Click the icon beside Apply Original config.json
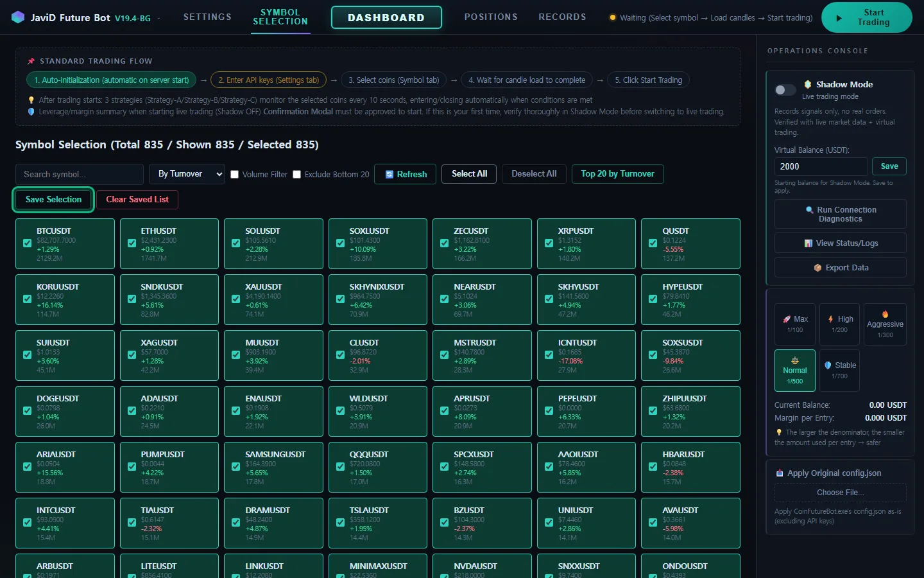The height and width of the screenshot is (578, 924). (x=780, y=473)
